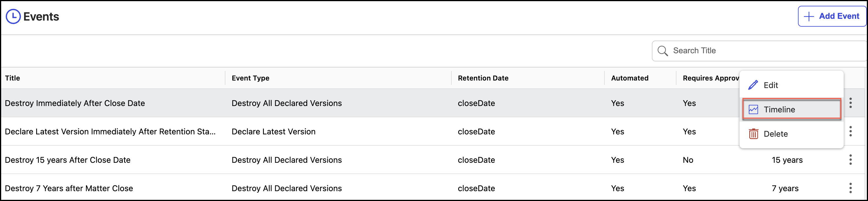Click the Retention Date column header
The width and height of the screenshot is (868, 201).
pos(483,78)
